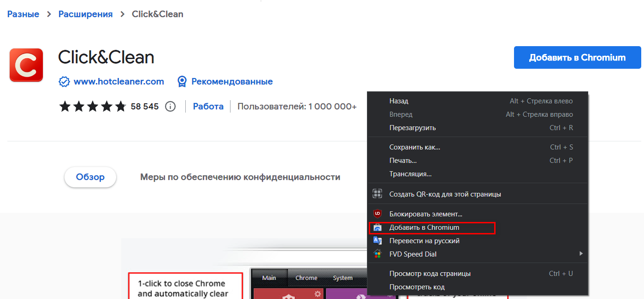Select Просмотреть код menu entry
This screenshot has height=299, width=644.
478,287
